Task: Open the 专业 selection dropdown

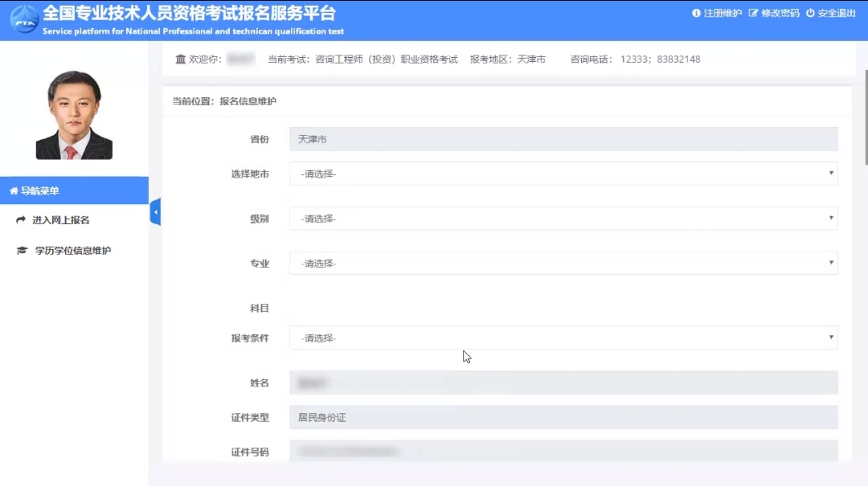Action: (x=563, y=264)
